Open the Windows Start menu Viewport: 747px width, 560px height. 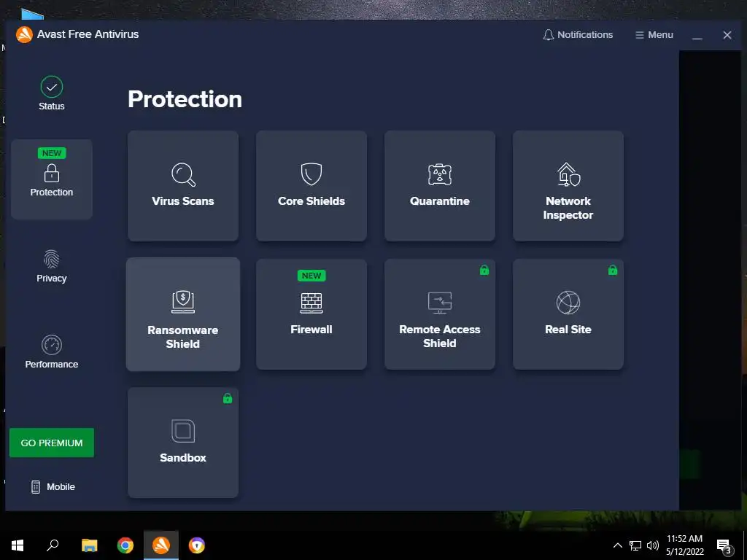coord(18,545)
